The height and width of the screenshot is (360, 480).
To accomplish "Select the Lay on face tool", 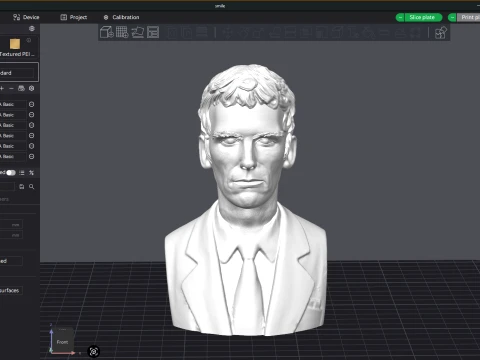I will (x=275, y=32).
